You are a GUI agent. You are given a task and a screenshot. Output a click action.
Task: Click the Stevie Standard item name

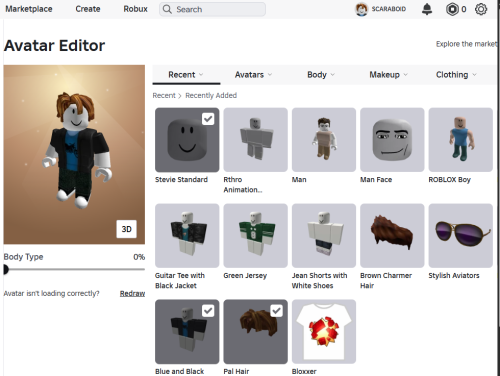point(181,180)
